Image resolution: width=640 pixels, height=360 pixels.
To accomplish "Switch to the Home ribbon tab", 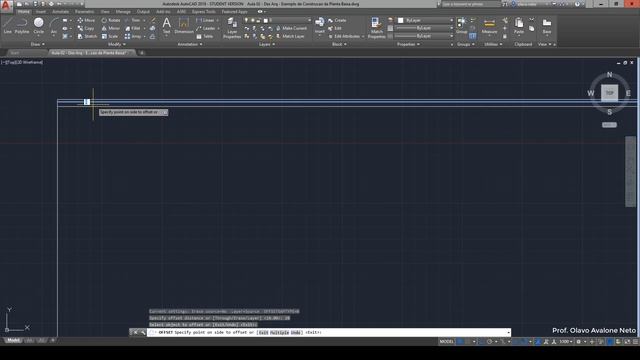I will click(24, 12).
